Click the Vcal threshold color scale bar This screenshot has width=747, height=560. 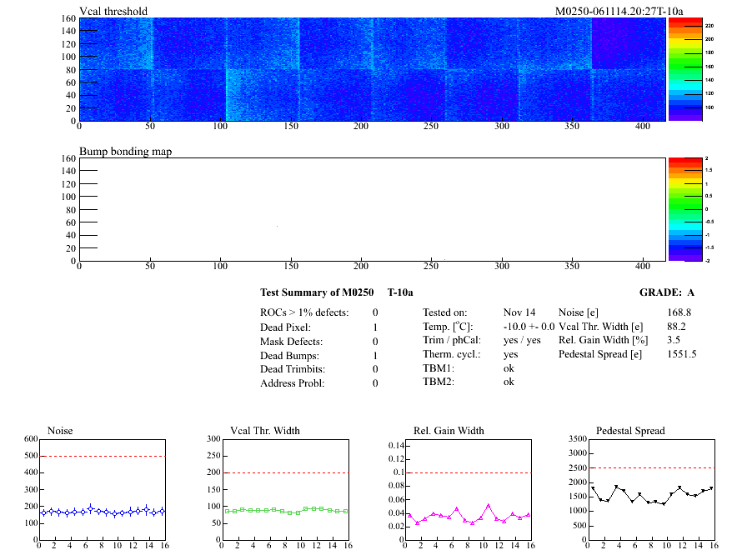684,69
